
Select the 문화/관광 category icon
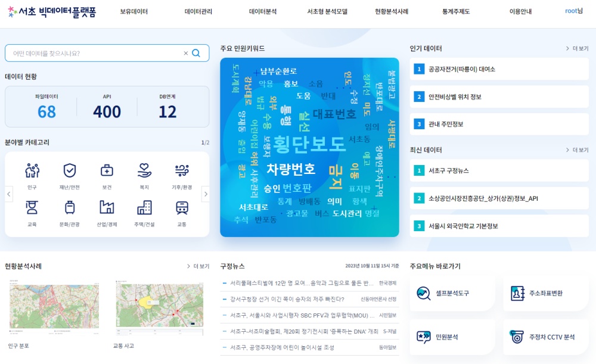click(70, 207)
